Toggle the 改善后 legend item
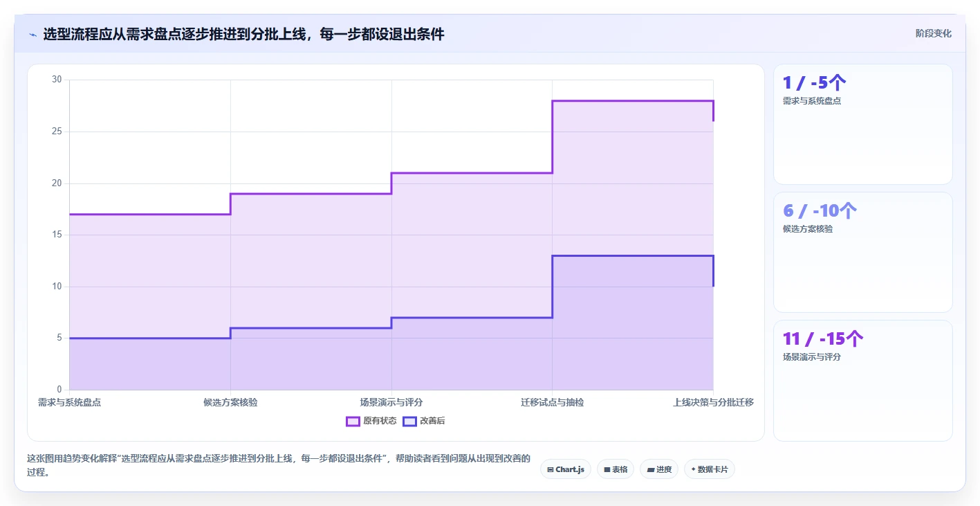The image size is (980, 506). coord(424,421)
